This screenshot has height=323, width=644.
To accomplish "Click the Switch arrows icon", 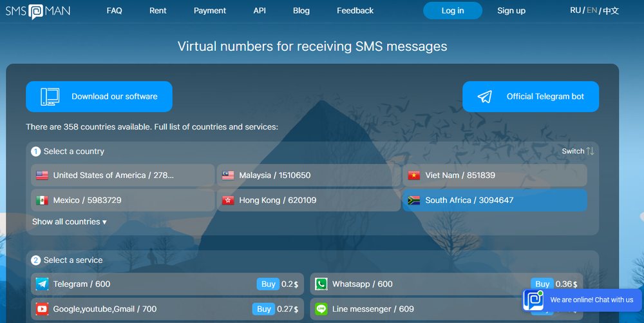I will [x=590, y=152].
